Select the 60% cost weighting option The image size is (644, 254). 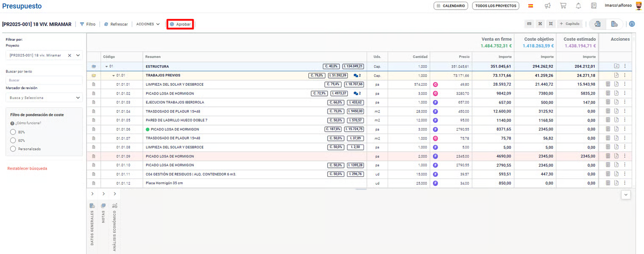tap(13, 140)
